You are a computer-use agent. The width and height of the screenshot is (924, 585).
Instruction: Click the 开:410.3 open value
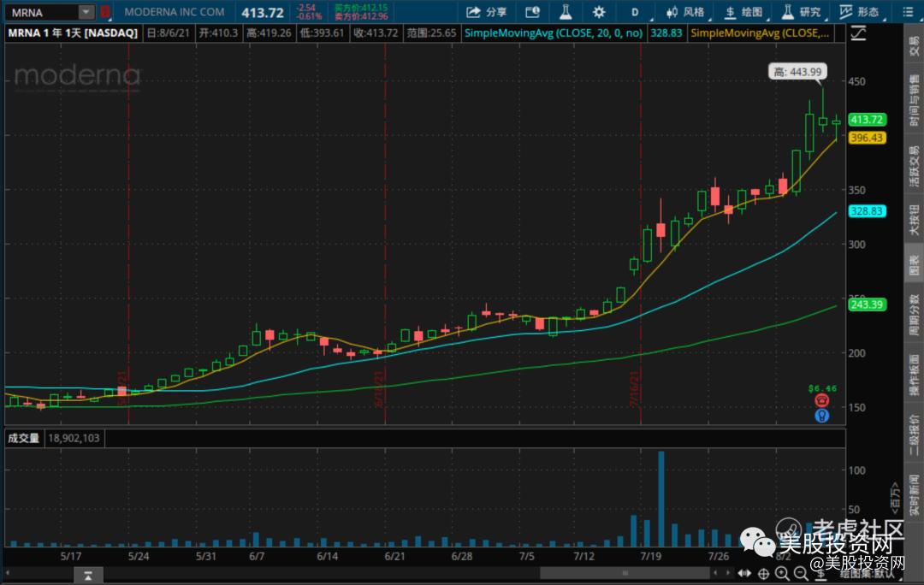tap(218, 33)
